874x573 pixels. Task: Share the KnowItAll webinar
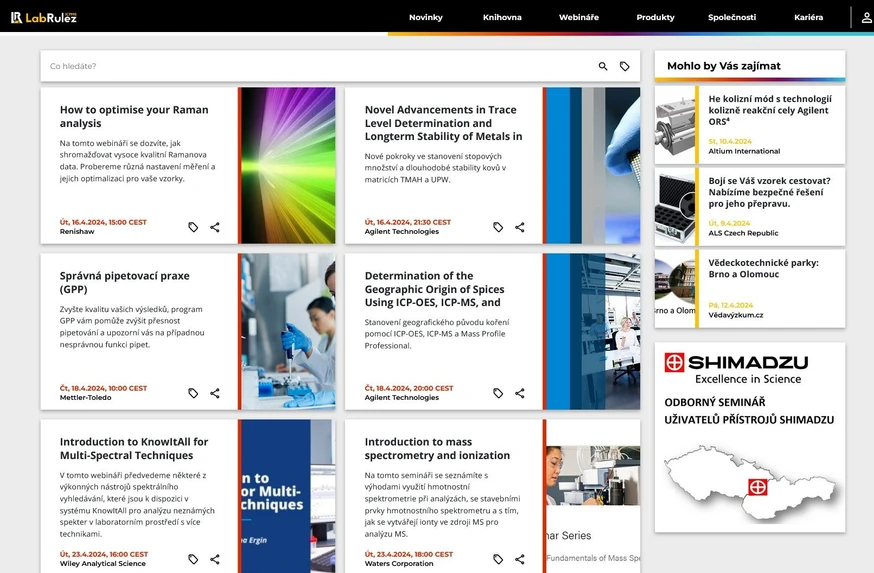(x=215, y=559)
